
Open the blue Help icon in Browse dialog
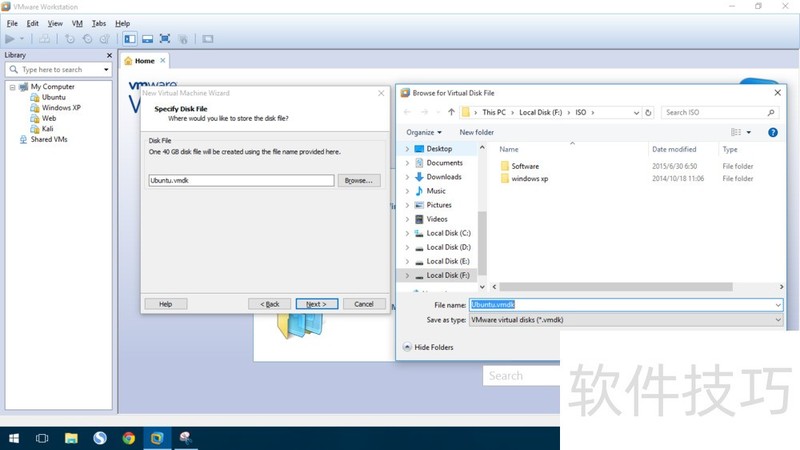[772, 132]
